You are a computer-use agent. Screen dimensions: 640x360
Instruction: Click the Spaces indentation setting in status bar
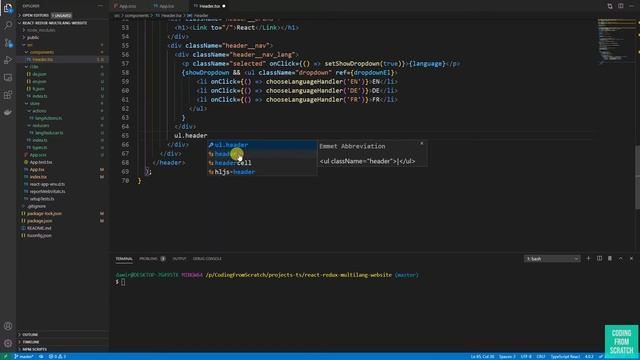click(x=507, y=356)
